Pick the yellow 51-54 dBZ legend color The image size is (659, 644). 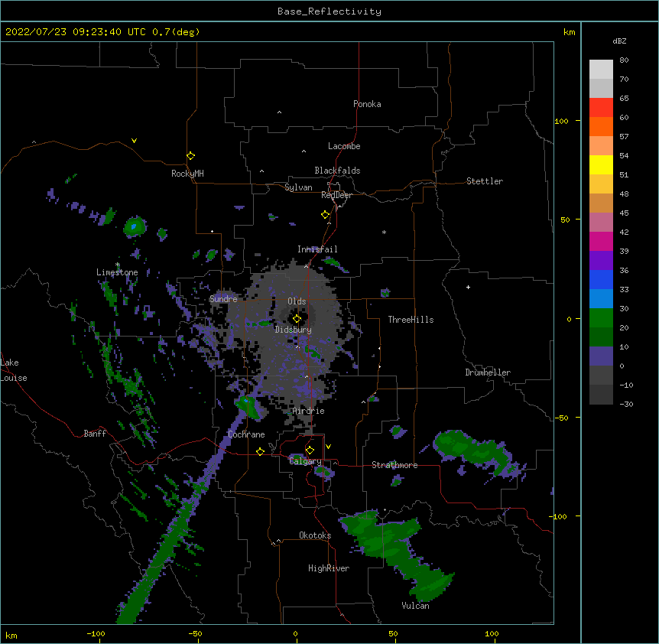[x=601, y=164]
